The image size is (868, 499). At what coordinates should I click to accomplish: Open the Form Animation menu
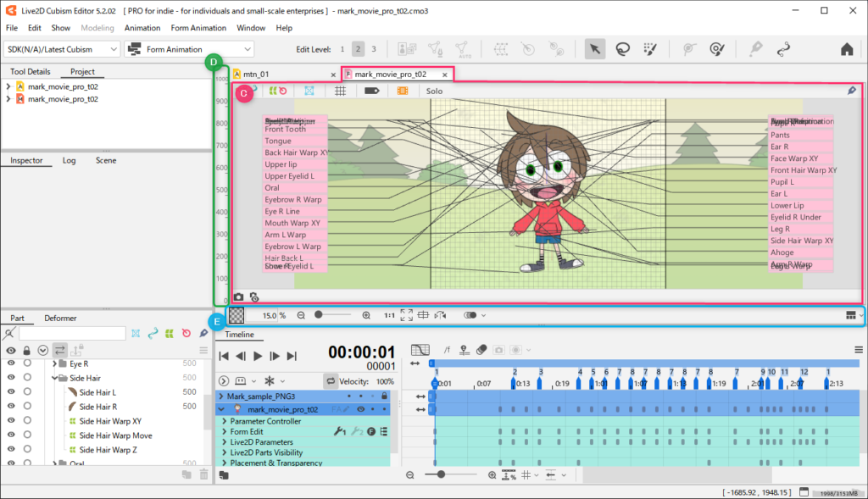tap(198, 28)
